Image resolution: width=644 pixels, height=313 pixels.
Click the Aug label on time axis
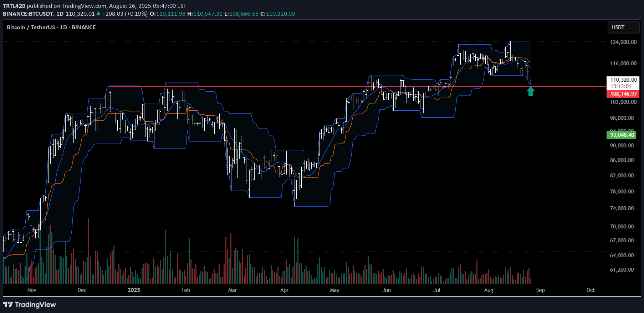489,290
